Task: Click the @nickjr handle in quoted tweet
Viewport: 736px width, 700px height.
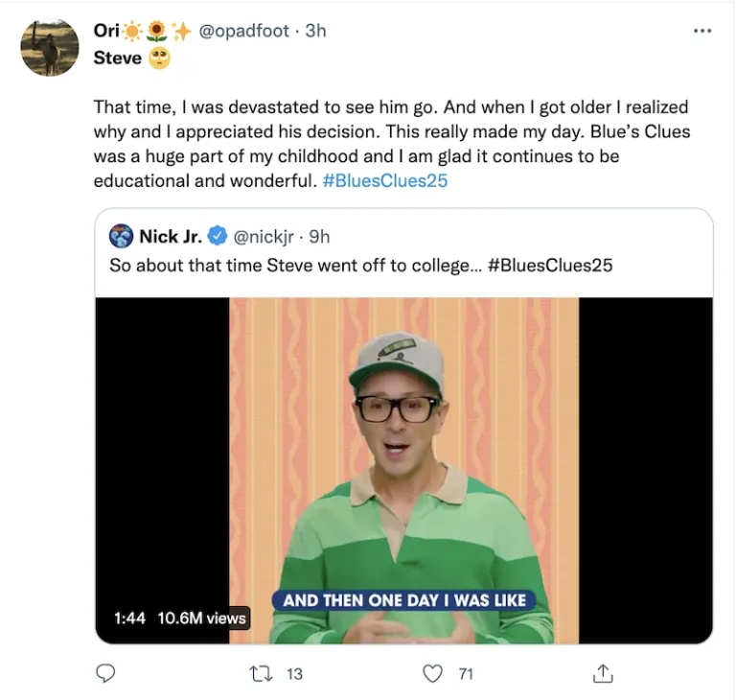Action: (264, 236)
